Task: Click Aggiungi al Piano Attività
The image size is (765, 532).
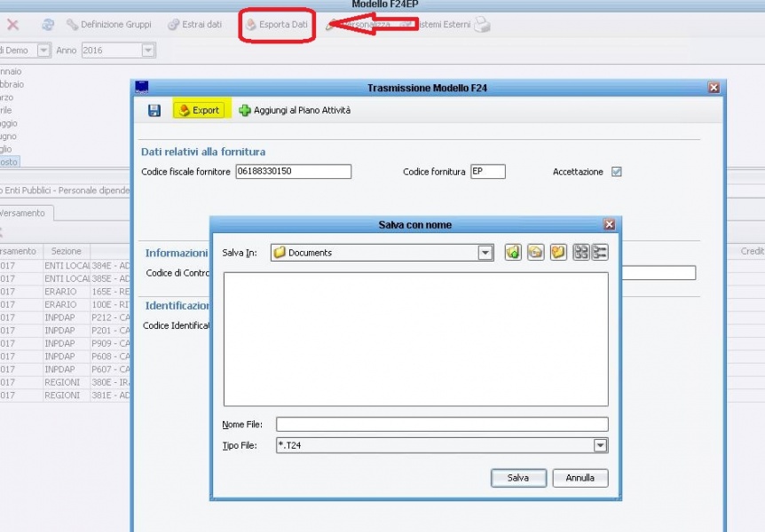Action: click(x=295, y=110)
